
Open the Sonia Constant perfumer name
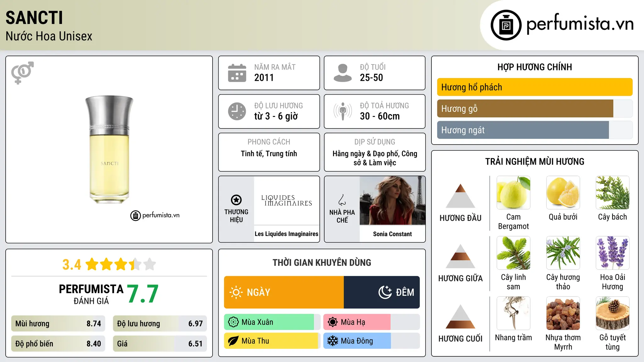tap(392, 234)
